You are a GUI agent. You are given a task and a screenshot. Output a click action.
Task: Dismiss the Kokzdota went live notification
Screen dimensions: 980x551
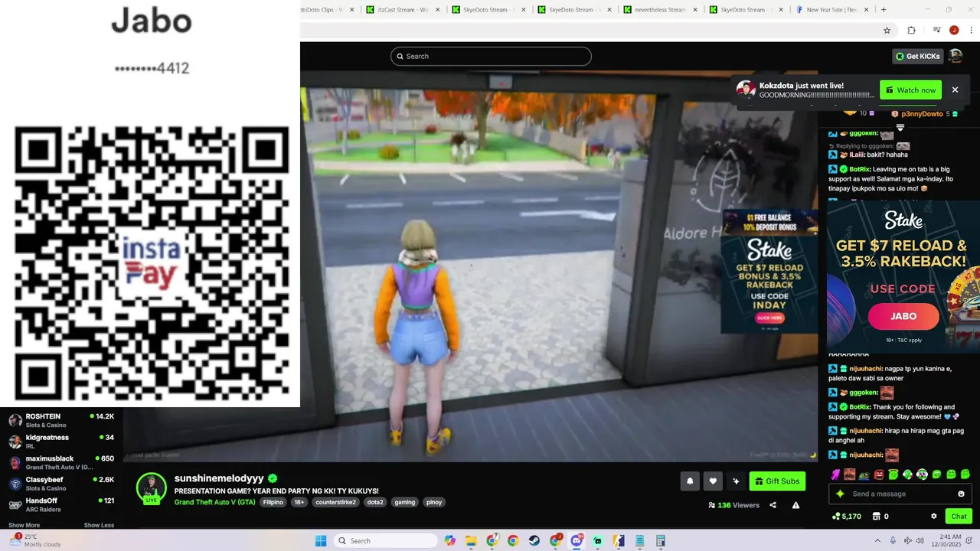point(955,90)
